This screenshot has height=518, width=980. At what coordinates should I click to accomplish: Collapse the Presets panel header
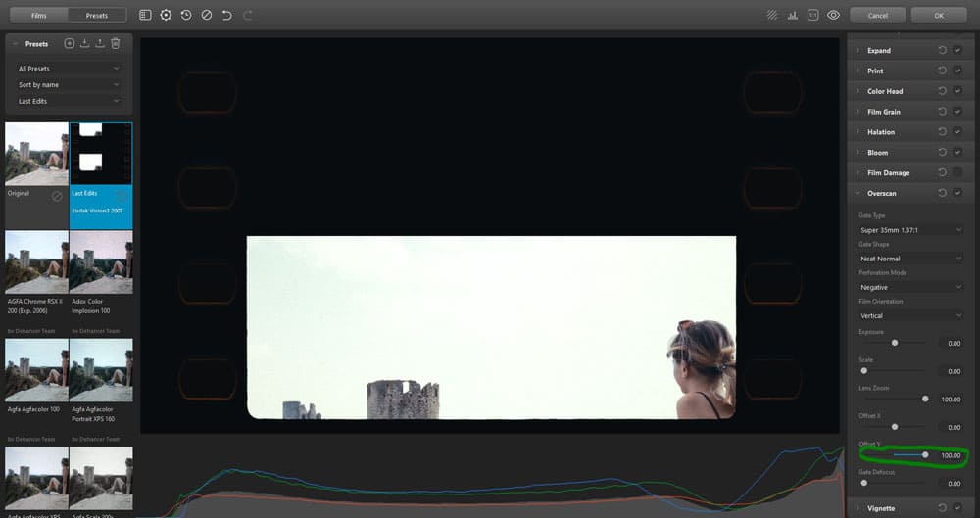click(x=15, y=44)
